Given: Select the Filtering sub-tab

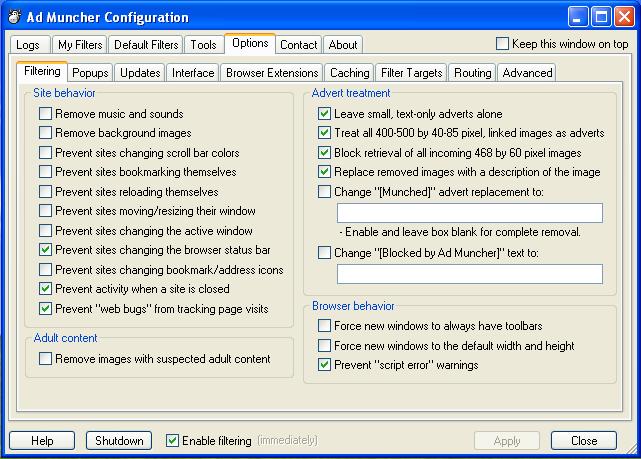Looking at the screenshot, I should click(x=43, y=71).
